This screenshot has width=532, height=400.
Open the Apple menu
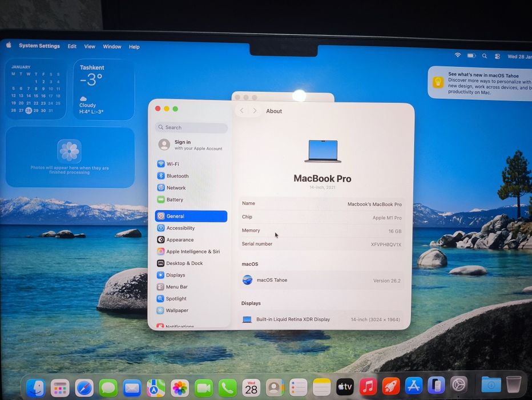[9, 45]
